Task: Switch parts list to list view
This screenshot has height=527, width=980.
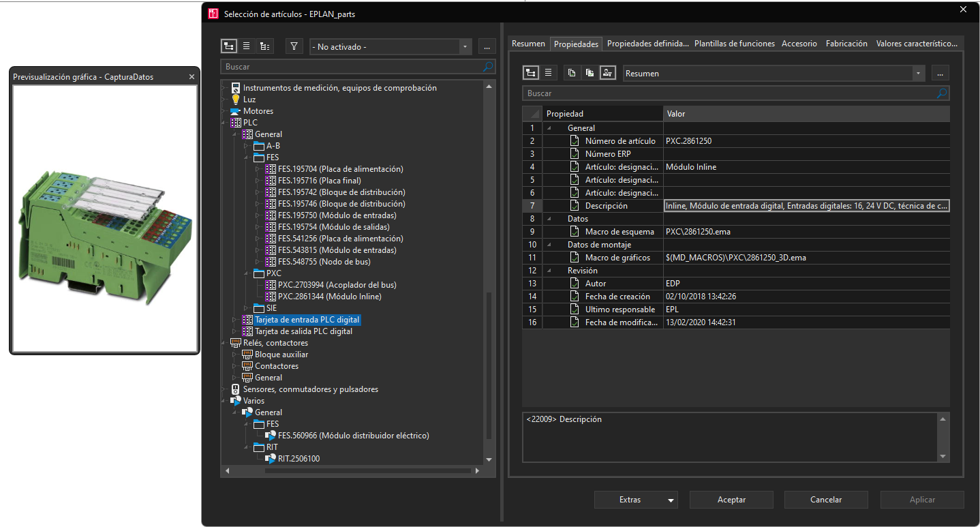Action: pos(247,46)
